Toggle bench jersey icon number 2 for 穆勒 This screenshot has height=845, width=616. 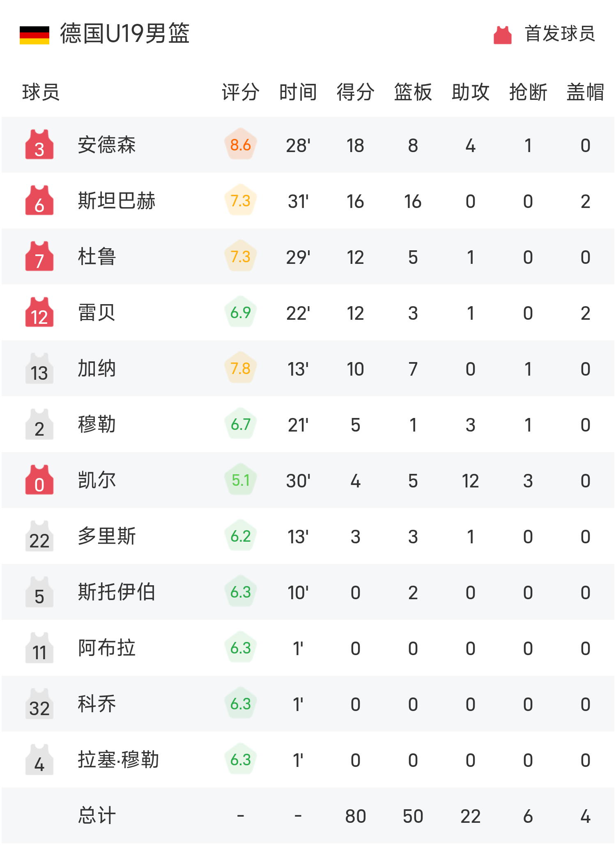pyautogui.click(x=39, y=424)
